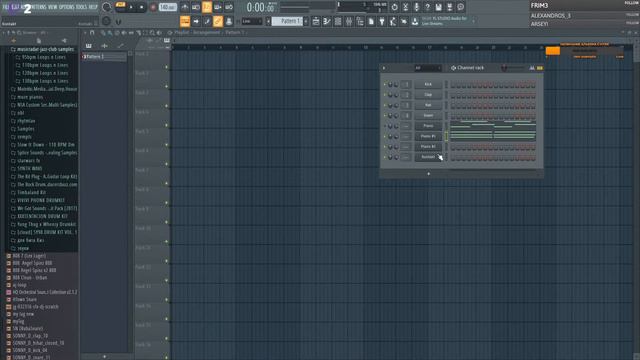Open the HELP menu
Viewport: 640px width, 360px height.
click(x=93, y=7)
